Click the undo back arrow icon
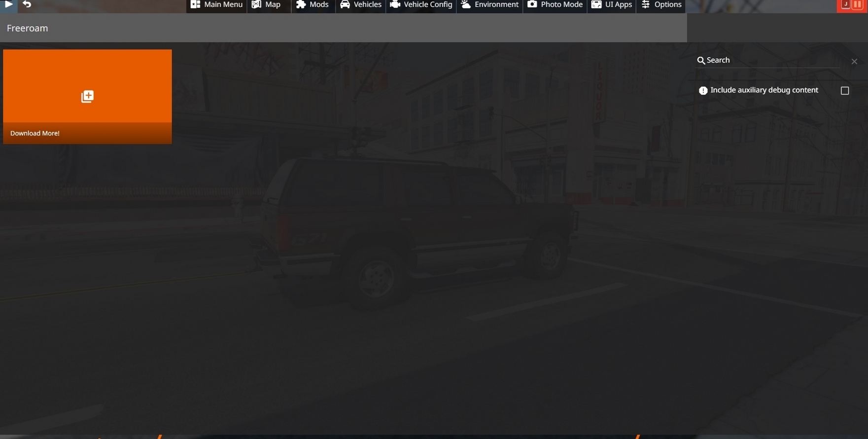Screen dimensions: 868x439 coord(27,4)
